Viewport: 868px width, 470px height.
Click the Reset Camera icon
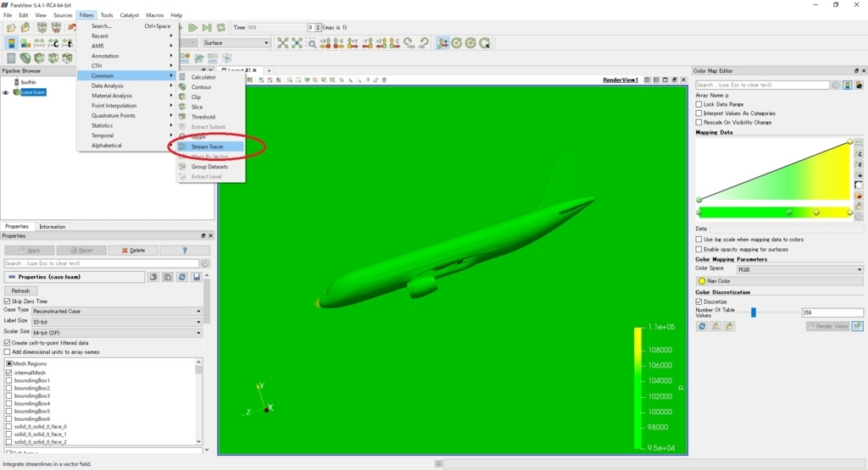point(283,43)
